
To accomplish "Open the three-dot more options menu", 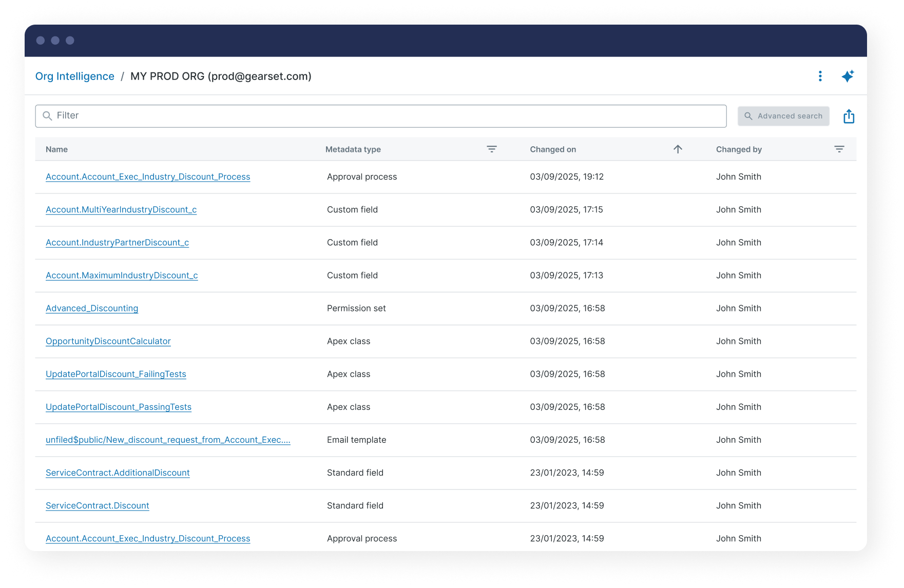I will pyautogui.click(x=820, y=76).
